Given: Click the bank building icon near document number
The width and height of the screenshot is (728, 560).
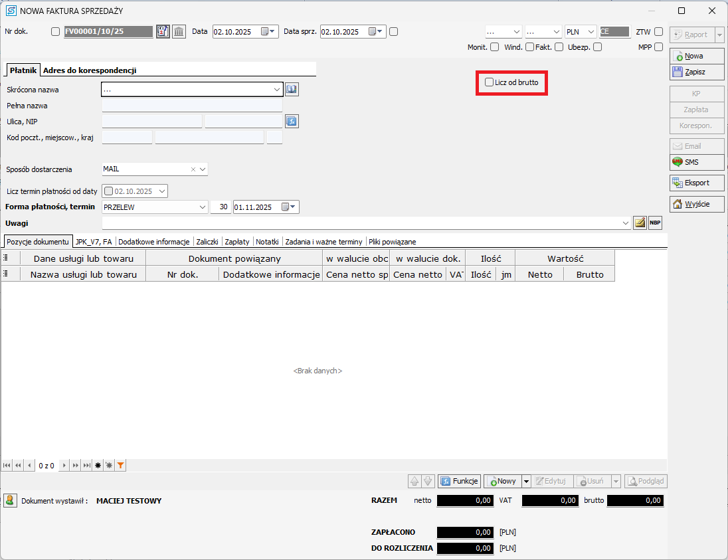Looking at the screenshot, I should 179,32.
